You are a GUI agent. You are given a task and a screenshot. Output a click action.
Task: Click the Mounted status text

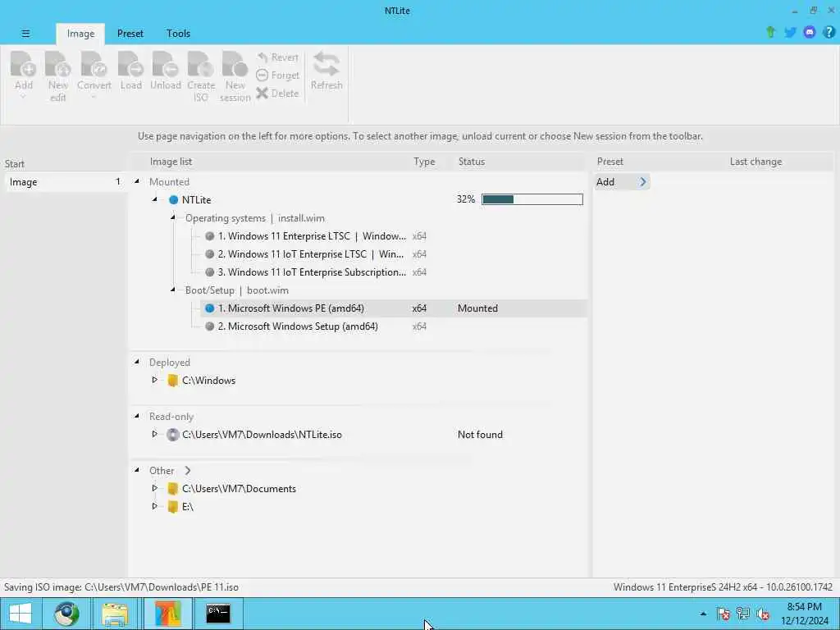click(477, 308)
